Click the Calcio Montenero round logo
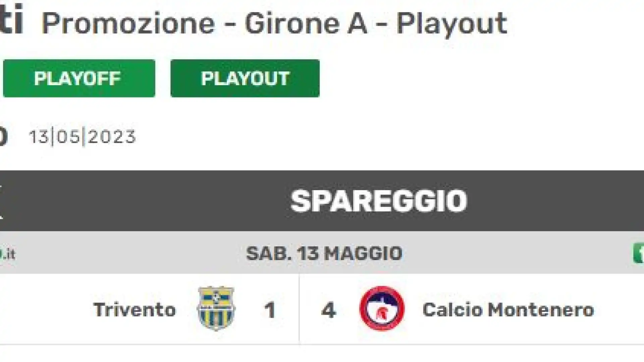The image size is (644, 362). pos(382,309)
